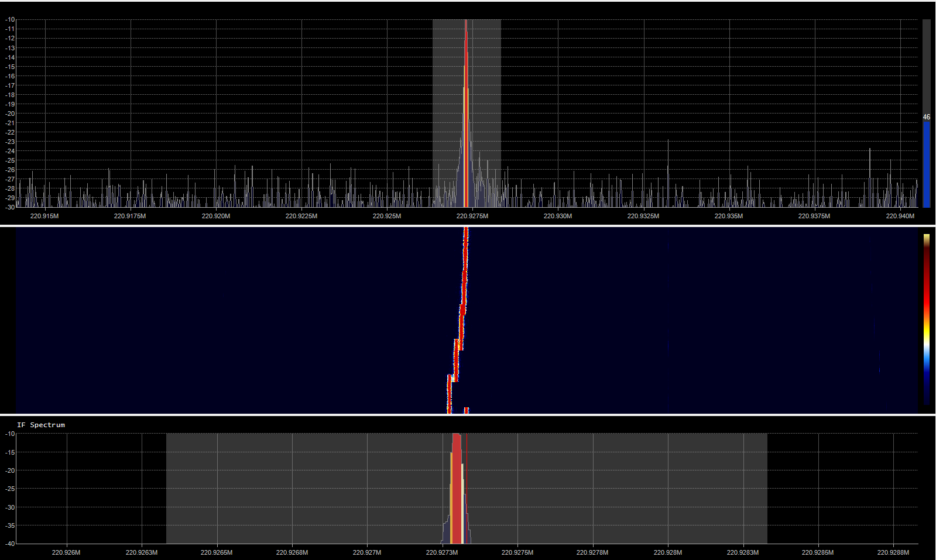Click the 220.9225M frequency label
The width and height of the screenshot is (936, 560).
(x=301, y=217)
